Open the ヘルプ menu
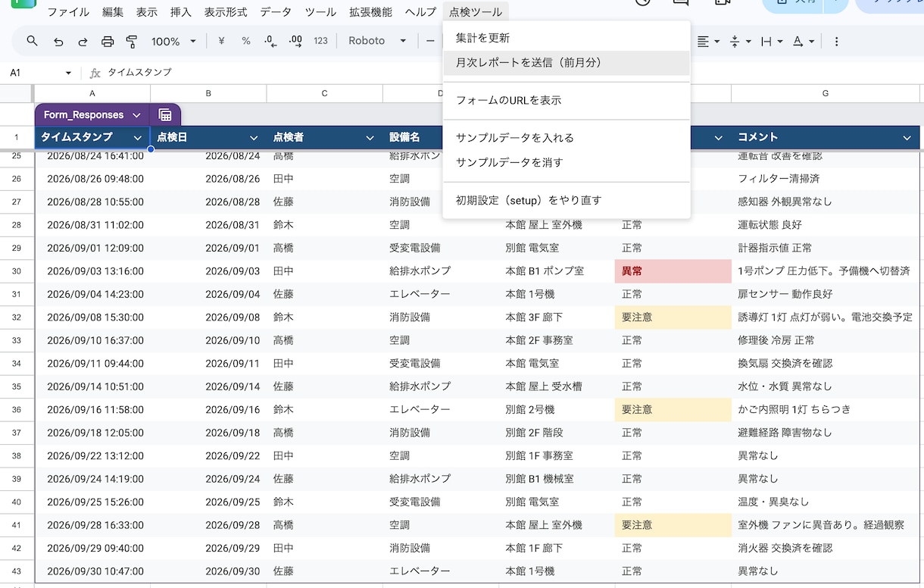Screen dimensions: 924x588 pyautogui.click(x=420, y=12)
